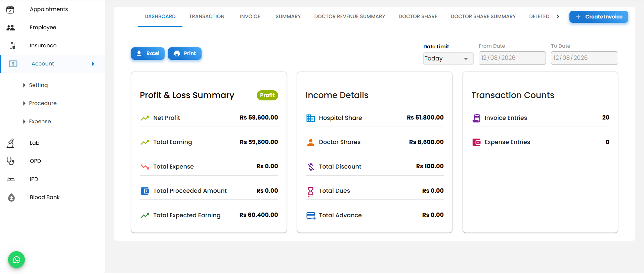Open the Summary tab
The image size is (644, 274).
[288, 16]
